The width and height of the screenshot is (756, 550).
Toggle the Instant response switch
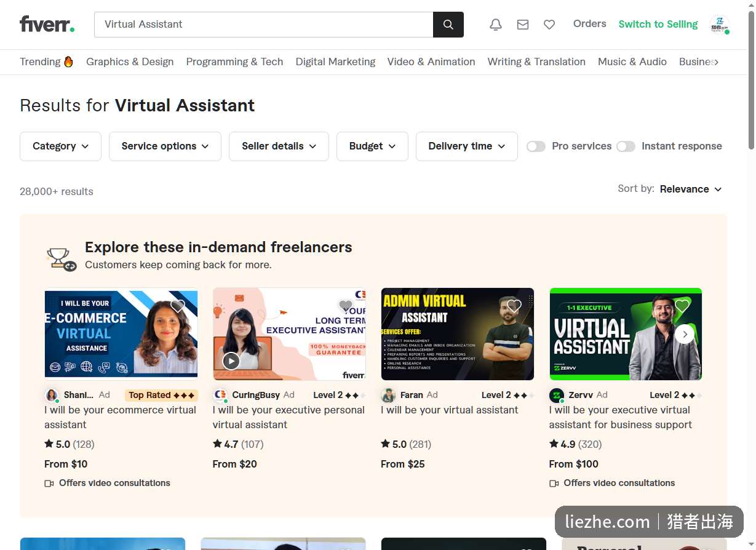tap(626, 146)
